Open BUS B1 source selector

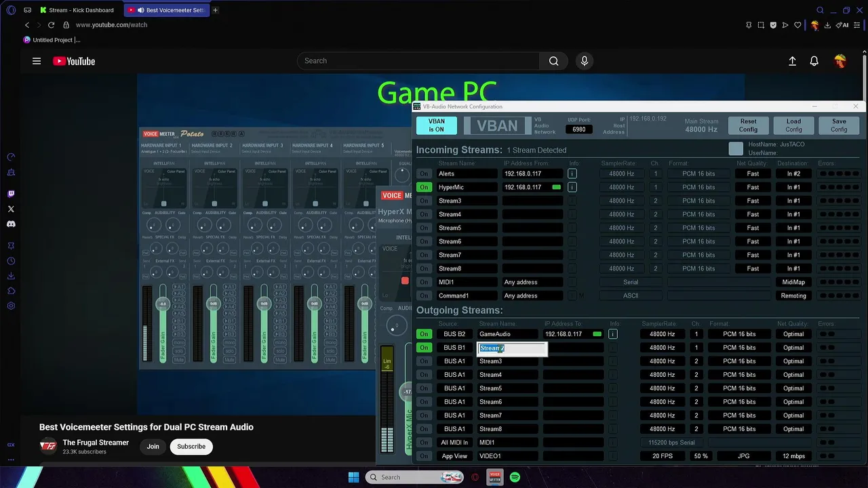click(x=454, y=348)
